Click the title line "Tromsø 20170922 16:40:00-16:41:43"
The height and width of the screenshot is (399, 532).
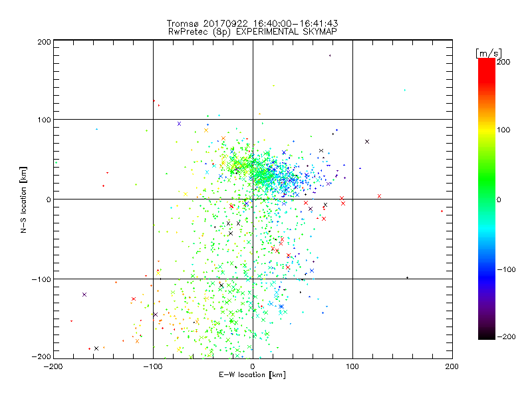coord(252,23)
